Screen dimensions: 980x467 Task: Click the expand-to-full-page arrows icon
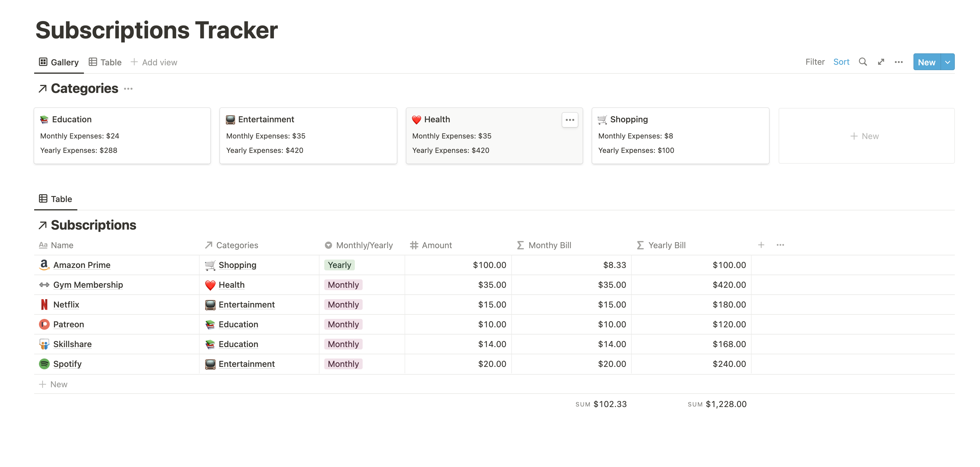(x=881, y=62)
